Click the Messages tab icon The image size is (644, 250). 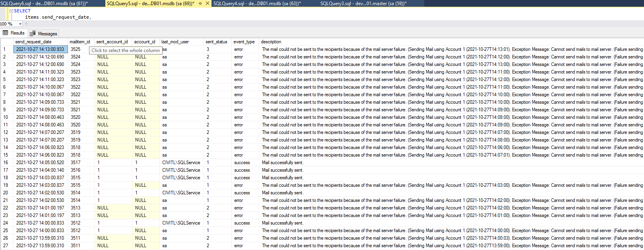33,34
